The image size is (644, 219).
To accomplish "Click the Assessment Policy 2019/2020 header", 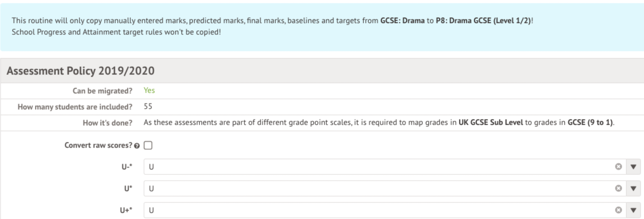I will click(x=81, y=71).
